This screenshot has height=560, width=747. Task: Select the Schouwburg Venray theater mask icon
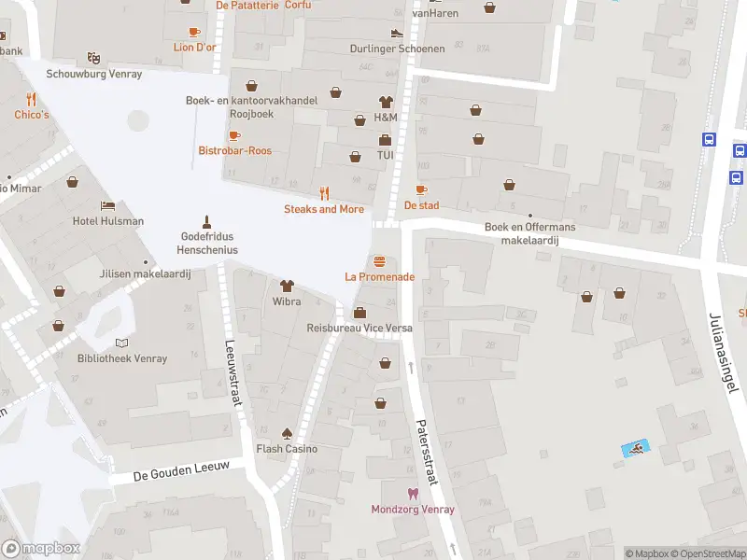(92, 58)
